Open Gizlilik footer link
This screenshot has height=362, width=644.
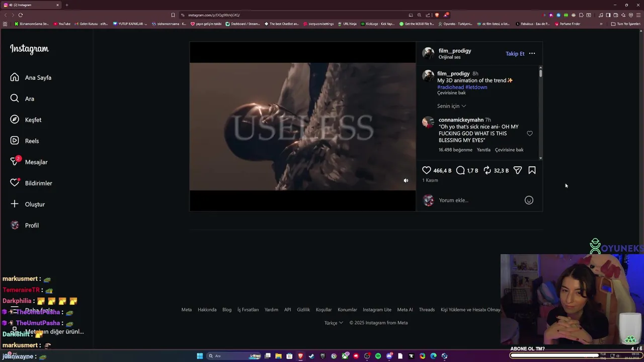303,310
